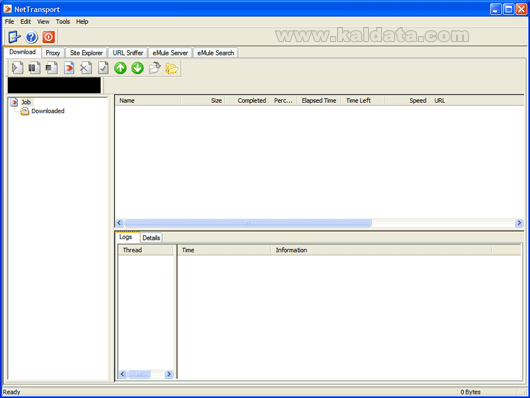Open the View menu
Viewport: 530px width, 398px height.
point(43,22)
